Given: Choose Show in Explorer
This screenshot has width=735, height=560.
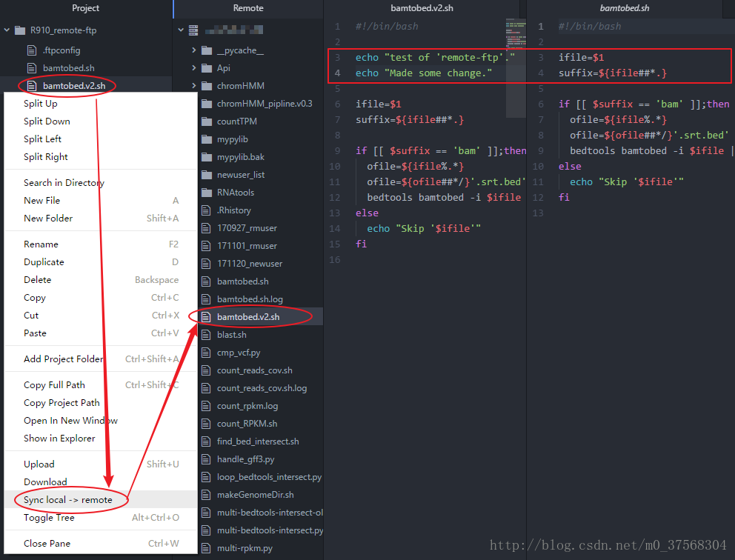Looking at the screenshot, I should click(101, 439).
